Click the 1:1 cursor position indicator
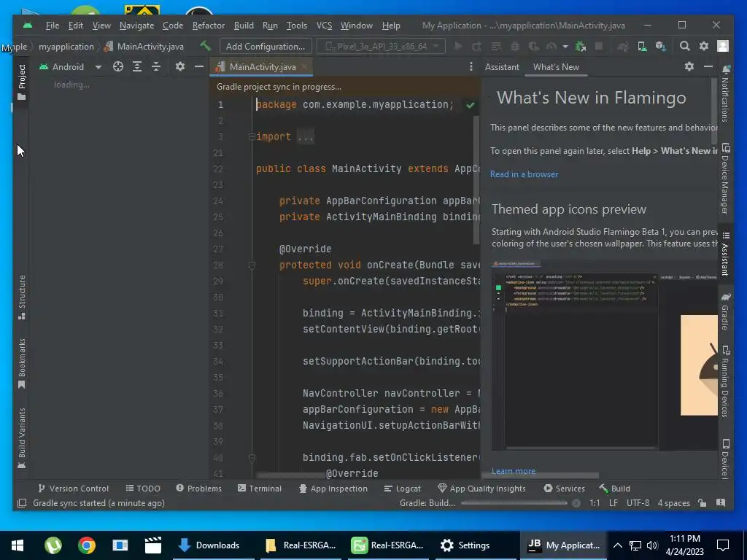 (595, 503)
